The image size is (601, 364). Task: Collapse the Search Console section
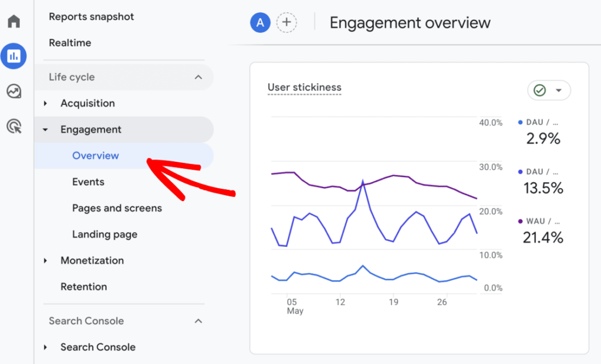point(198,321)
